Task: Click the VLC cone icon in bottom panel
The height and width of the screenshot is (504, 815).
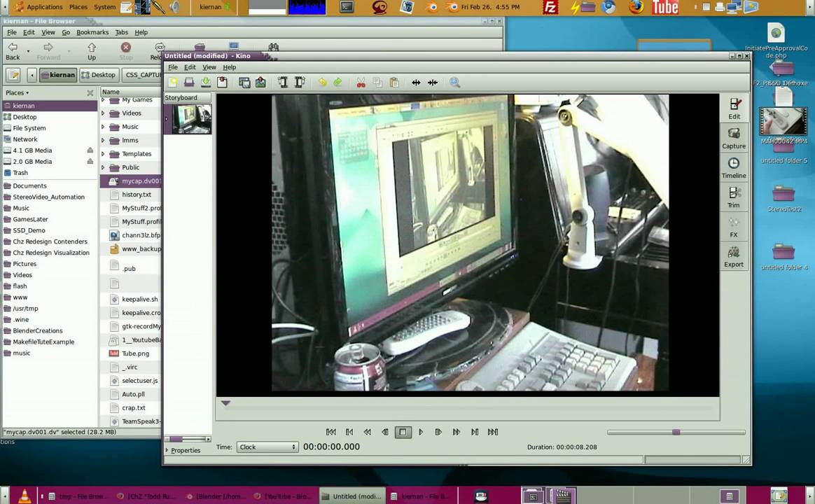Action: click(x=25, y=495)
